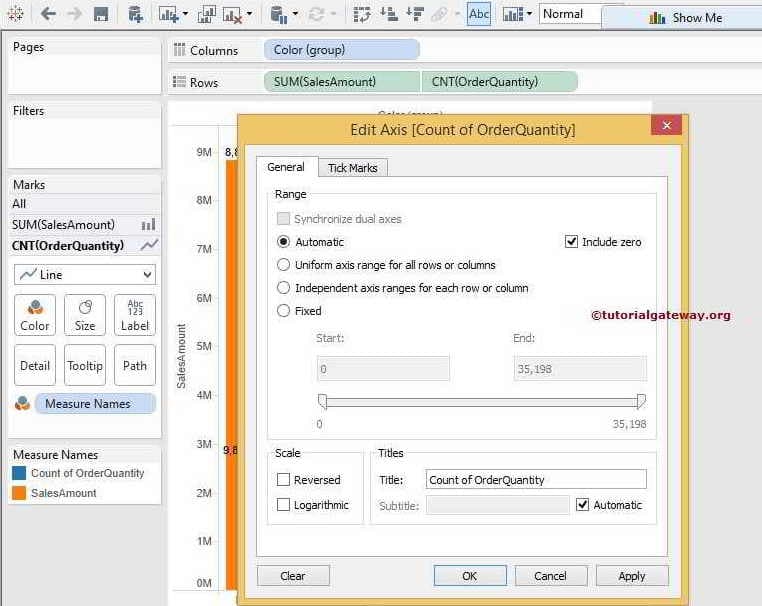The width and height of the screenshot is (762, 606).
Task: Click the duplicate sheet icon
Action: coord(207,15)
